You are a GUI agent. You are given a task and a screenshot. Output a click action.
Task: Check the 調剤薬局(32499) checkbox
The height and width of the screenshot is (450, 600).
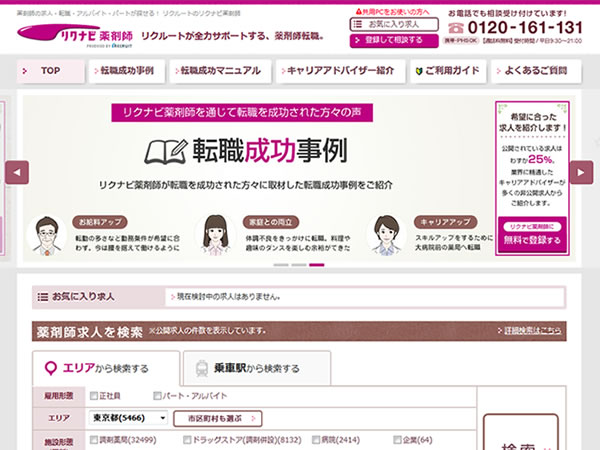click(94, 440)
